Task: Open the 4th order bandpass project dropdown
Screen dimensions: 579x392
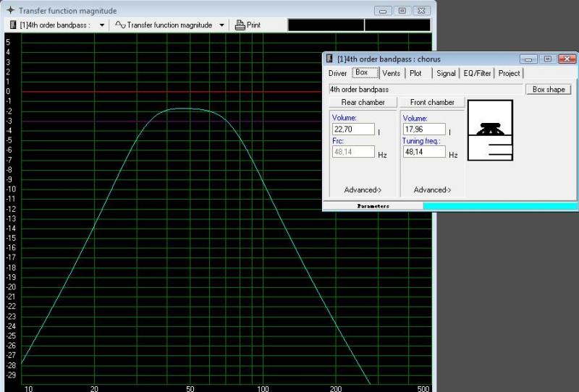Action: (x=101, y=25)
